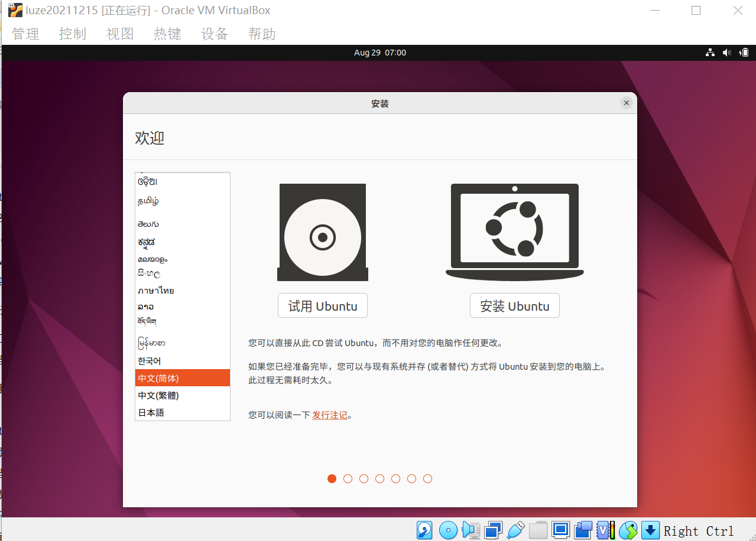This screenshot has height=541, width=756.
Task: Select the Tibetan language entry below ລາວ
Action: point(183,322)
